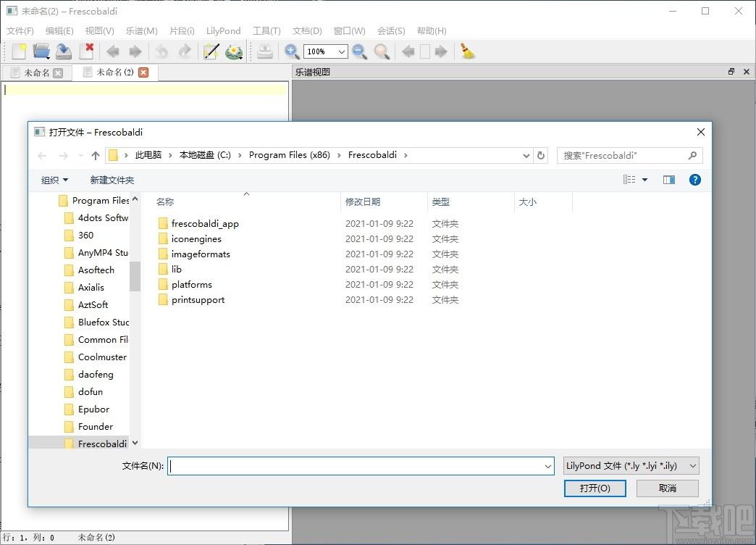Click next page arrow in toolbar
Viewport: 756px width, 545px height.
pyautogui.click(x=441, y=51)
